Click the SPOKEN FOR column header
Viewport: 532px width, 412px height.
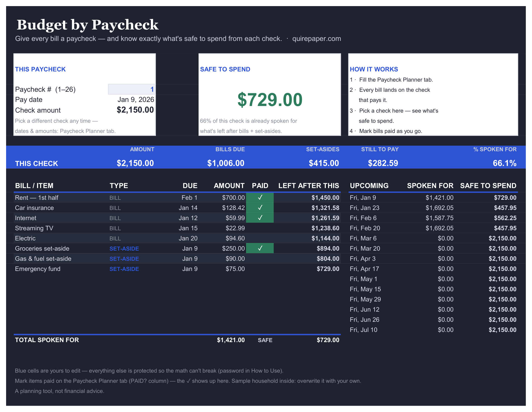coord(430,186)
